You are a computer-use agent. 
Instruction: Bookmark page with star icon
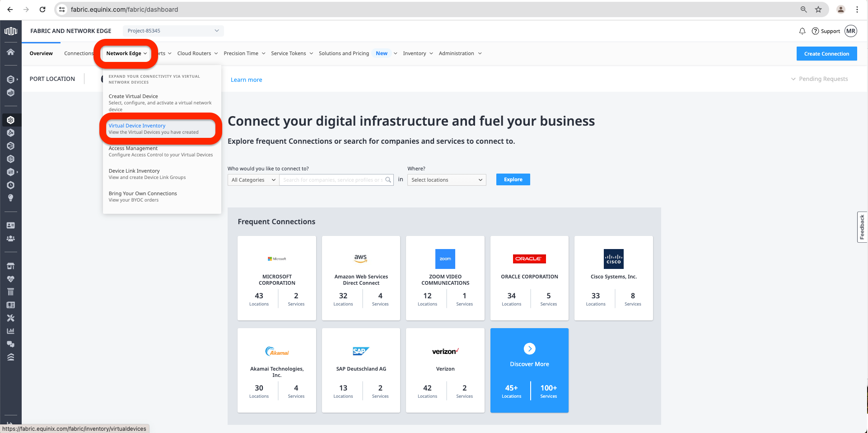click(x=818, y=9)
